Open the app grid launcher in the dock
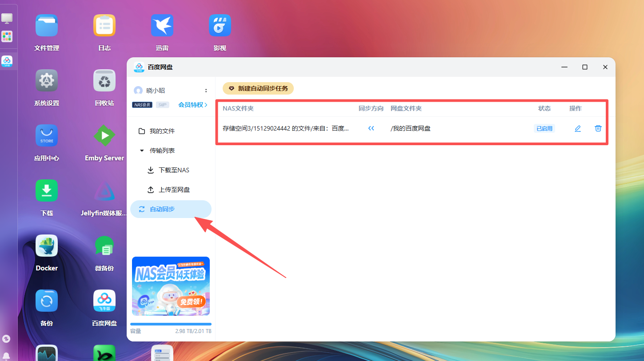Image resolution: width=644 pixels, height=361 pixels. point(7,36)
